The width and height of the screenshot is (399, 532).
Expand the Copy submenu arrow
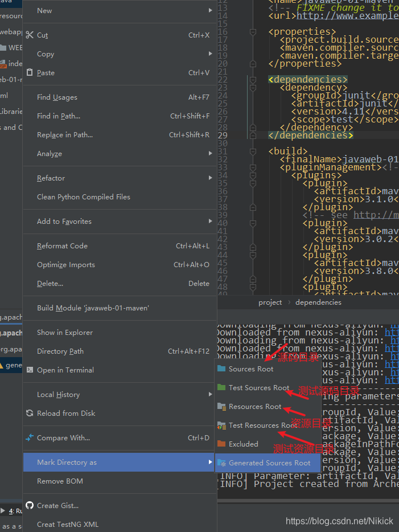210,54
